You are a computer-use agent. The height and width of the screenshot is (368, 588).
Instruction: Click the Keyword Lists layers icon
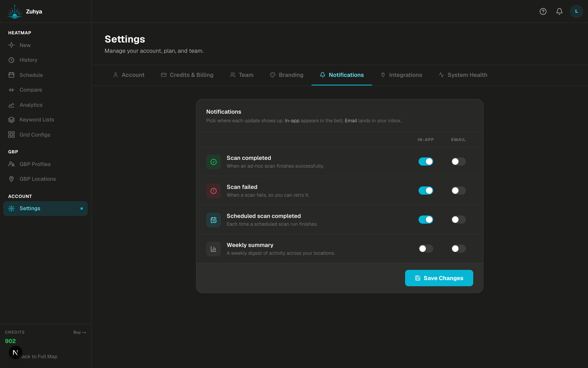pos(11,120)
